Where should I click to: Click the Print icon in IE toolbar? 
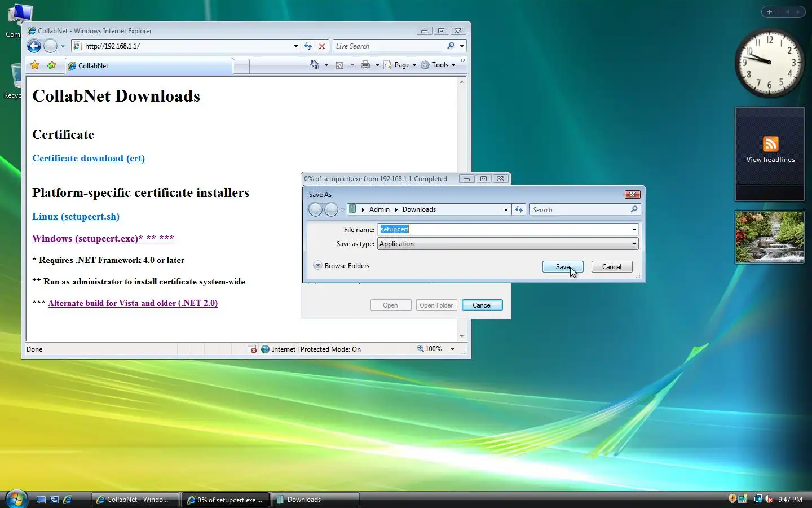365,65
